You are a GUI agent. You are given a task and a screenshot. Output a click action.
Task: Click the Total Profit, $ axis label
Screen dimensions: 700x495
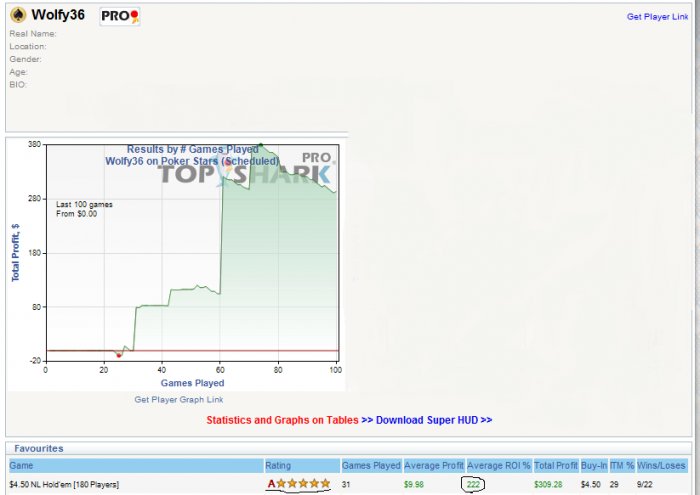point(16,253)
